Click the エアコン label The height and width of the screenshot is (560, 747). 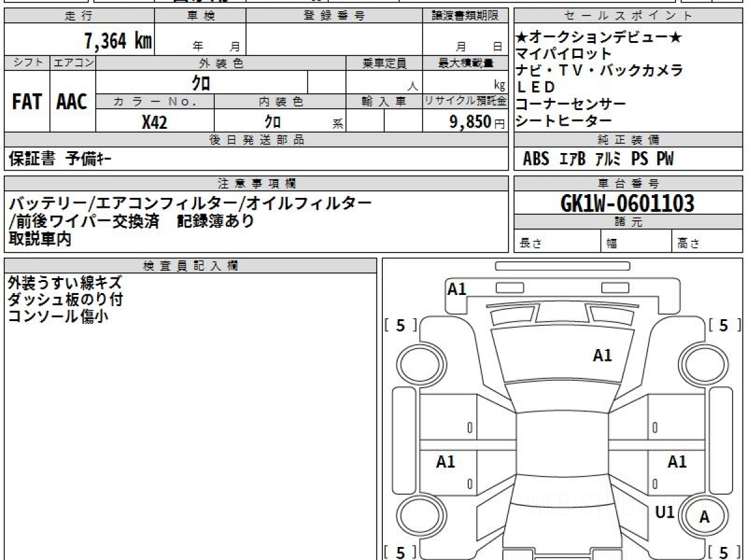click(x=73, y=63)
